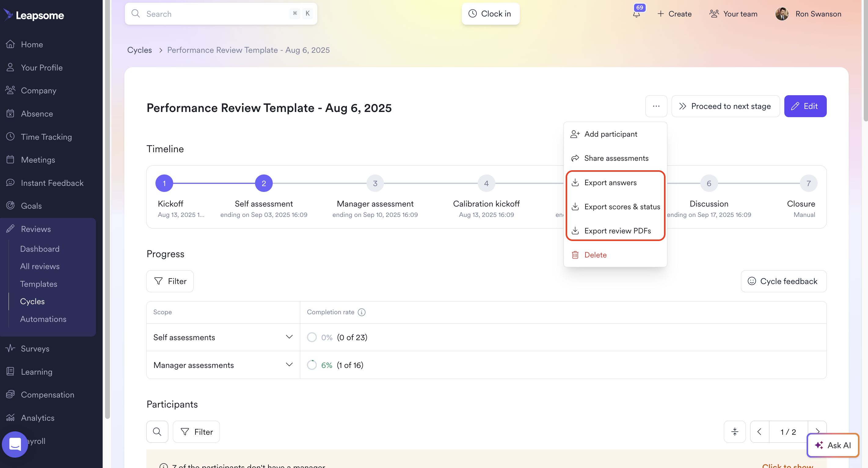Click Proceed to next stage button
The width and height of the screenshot is (868, 468).
point(725,106)
